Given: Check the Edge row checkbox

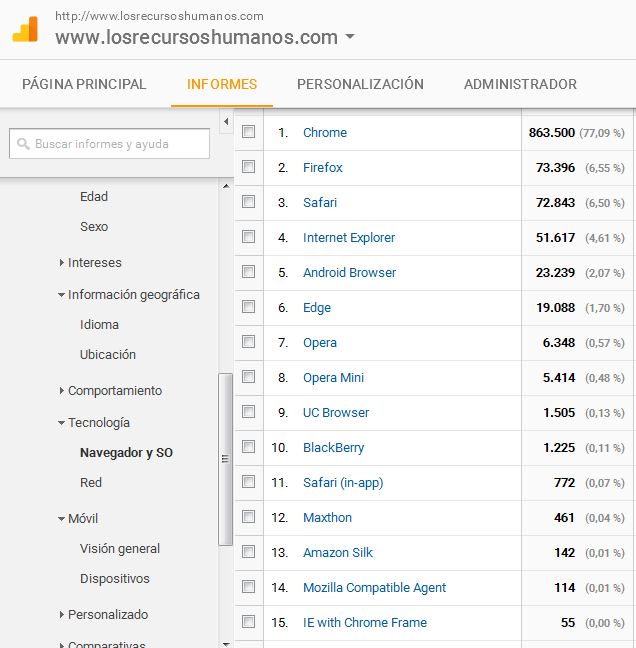Looking at the screenshot, I should click(x=248, y=307).
